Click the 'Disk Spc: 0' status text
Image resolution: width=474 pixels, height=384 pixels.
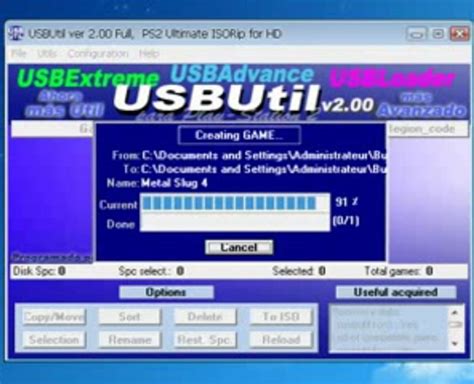[39, 271]
